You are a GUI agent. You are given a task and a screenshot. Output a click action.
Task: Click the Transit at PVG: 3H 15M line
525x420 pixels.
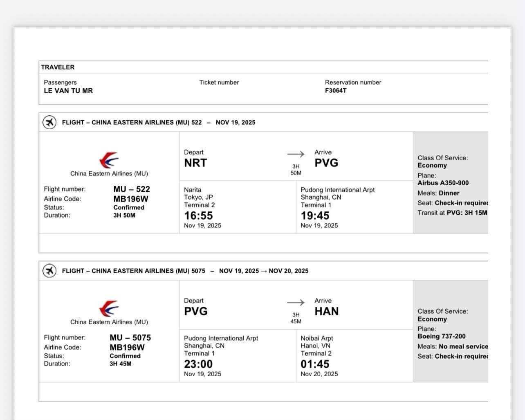pos(452,213)
